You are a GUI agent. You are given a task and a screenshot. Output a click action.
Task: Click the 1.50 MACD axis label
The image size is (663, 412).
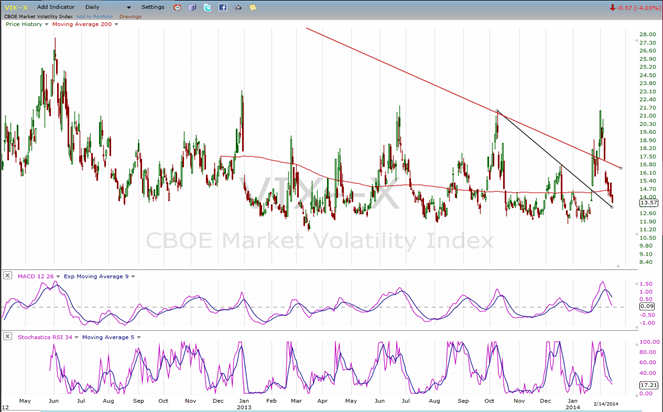(646, 284)
